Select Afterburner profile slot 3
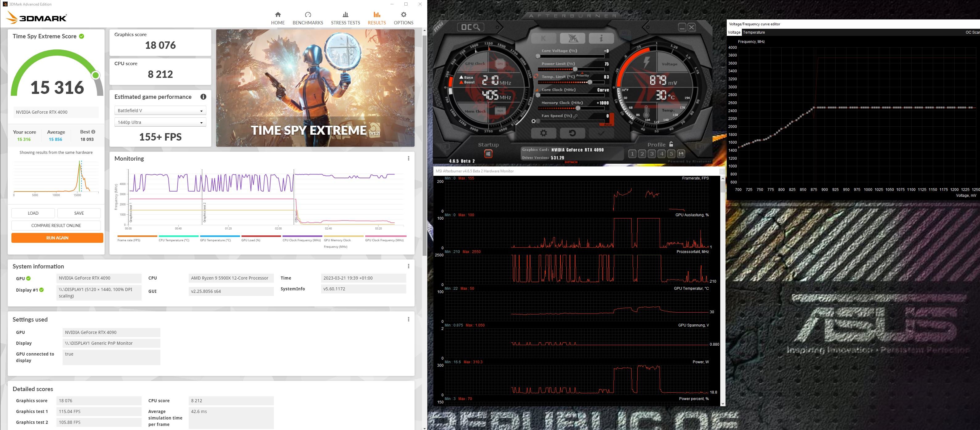 click(652, 154)
